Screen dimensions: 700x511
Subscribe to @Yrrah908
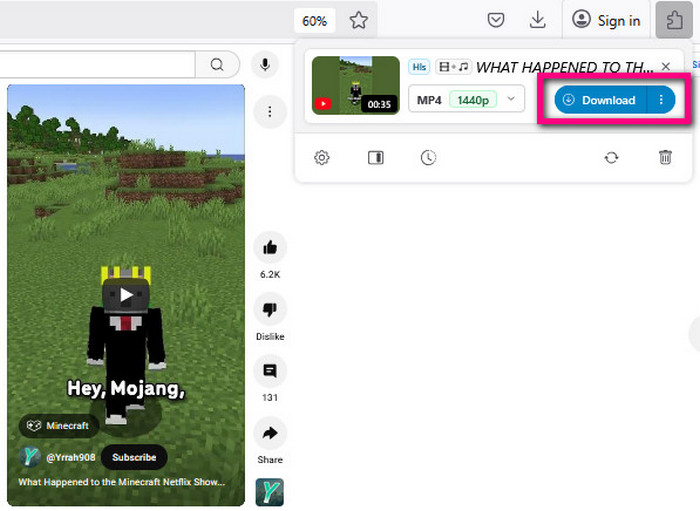(134, 457)
